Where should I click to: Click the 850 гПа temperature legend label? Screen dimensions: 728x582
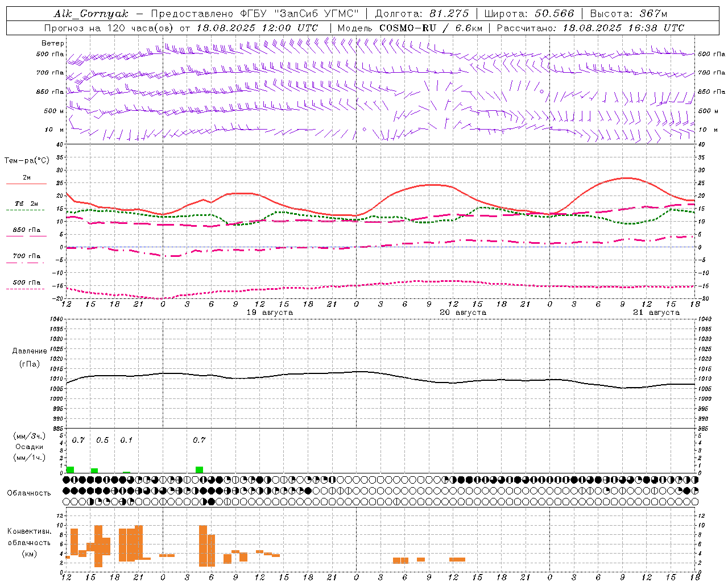(x=27, y=230)
